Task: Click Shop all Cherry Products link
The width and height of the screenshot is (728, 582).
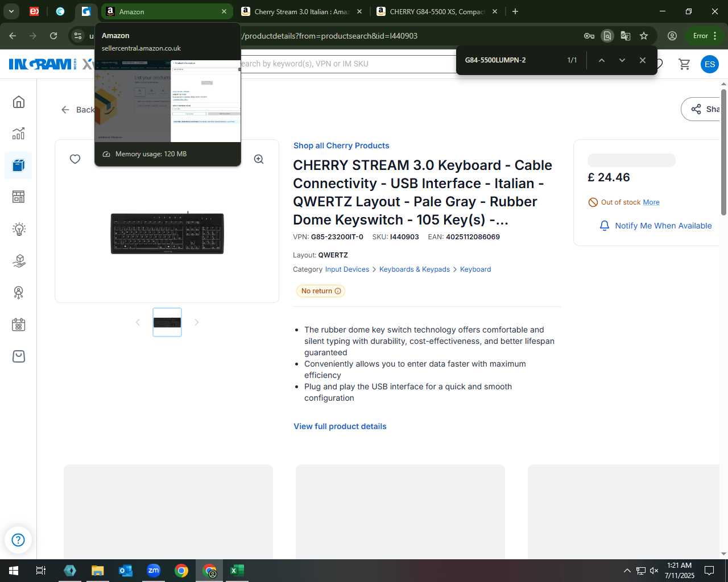Action: [x=341, y=145]
